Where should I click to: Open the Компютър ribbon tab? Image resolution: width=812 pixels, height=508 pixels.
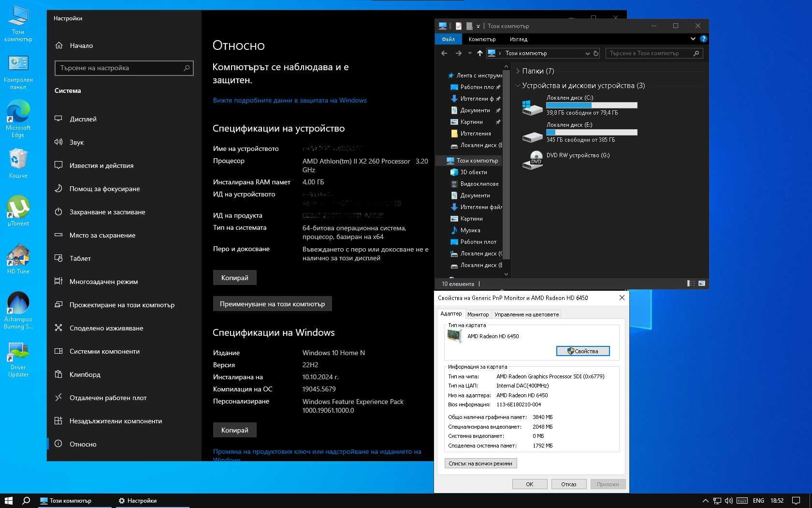[482, 39]
